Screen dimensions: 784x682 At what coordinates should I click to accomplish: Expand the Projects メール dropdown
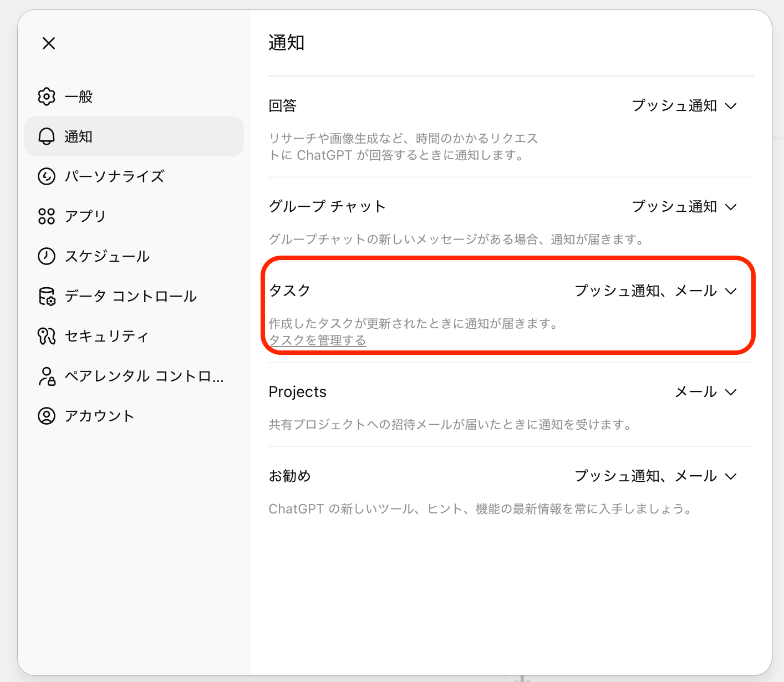705,392
